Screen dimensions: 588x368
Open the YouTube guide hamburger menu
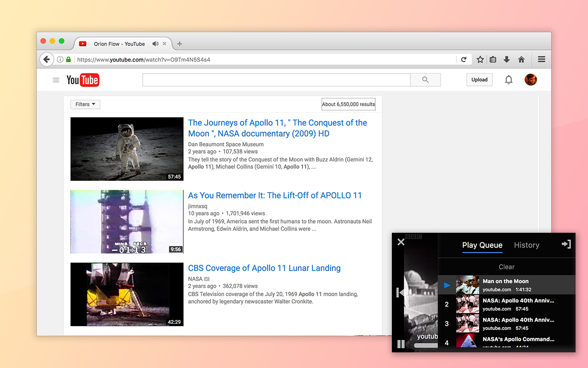point(56,80)
